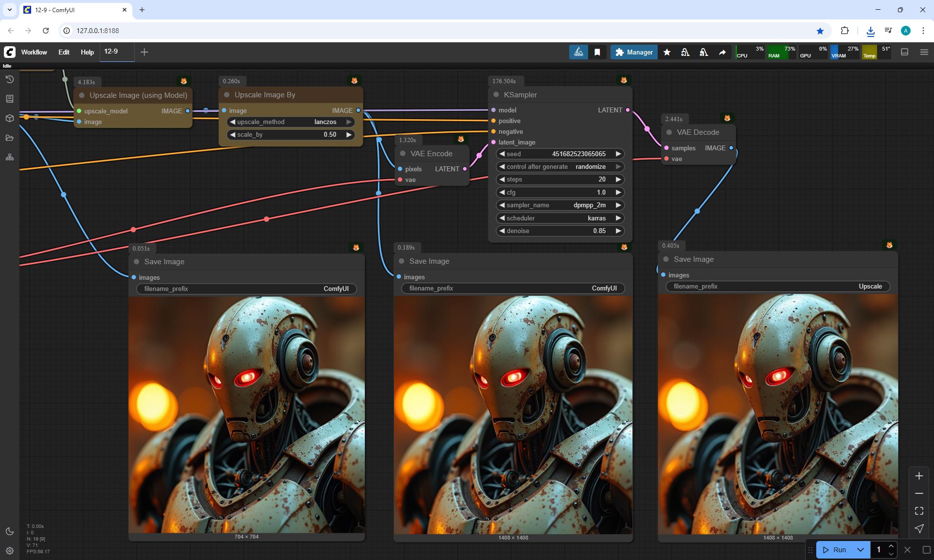Open the queue history sidebar icon
This screenshot has width=934, height=560.
click(9, 79)
